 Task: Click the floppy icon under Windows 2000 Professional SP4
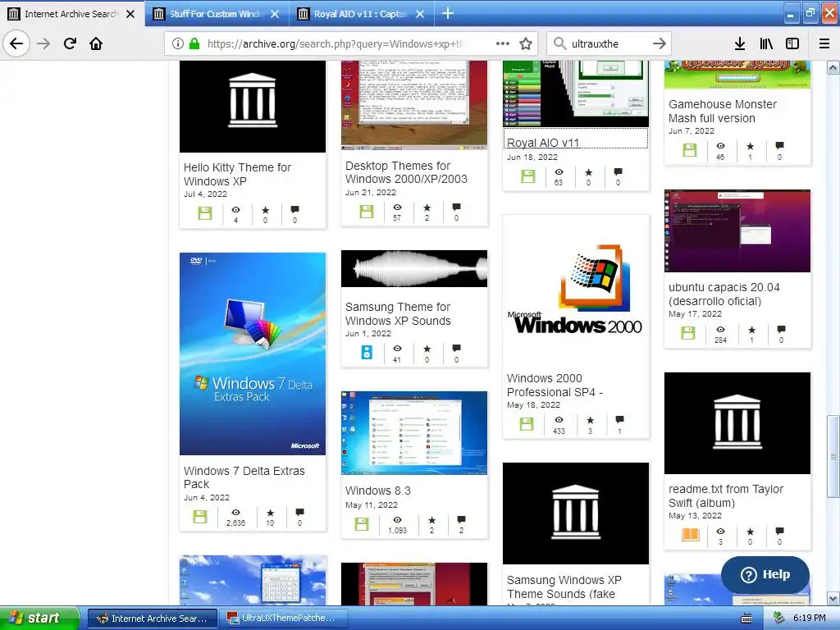coord(527,424)
